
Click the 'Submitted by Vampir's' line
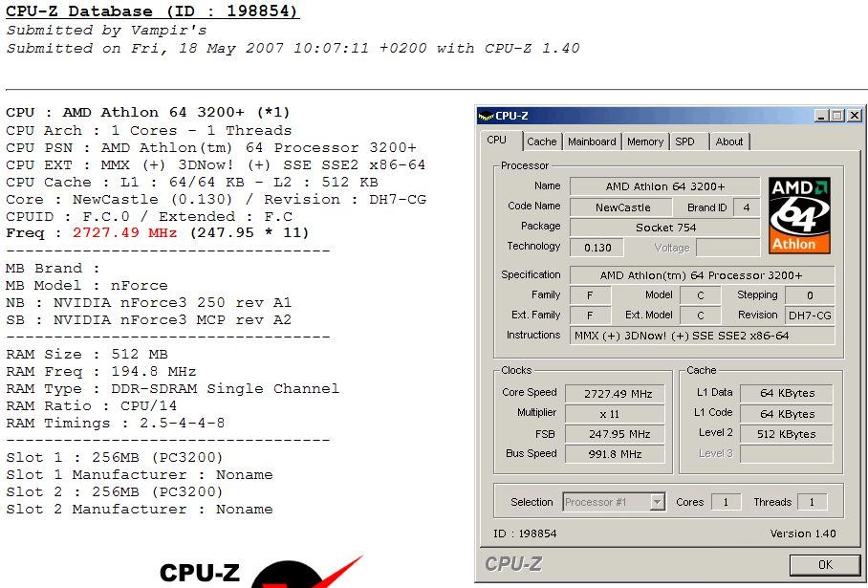click(x=106, y=30)
